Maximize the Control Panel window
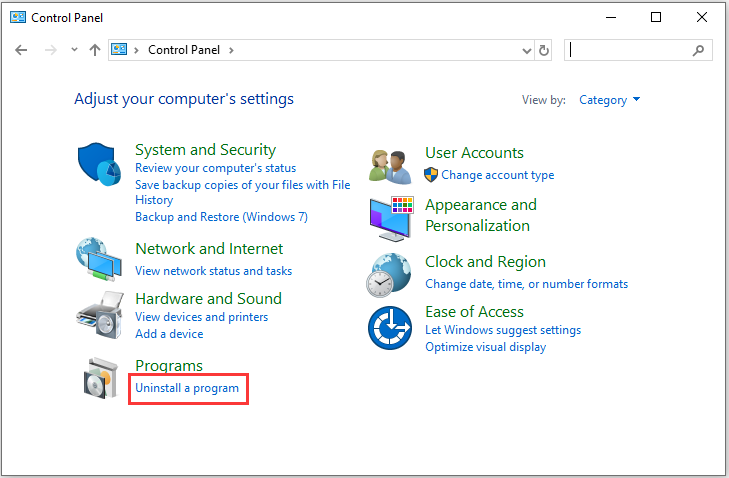 pyautogui.click(x=656, y=18)
